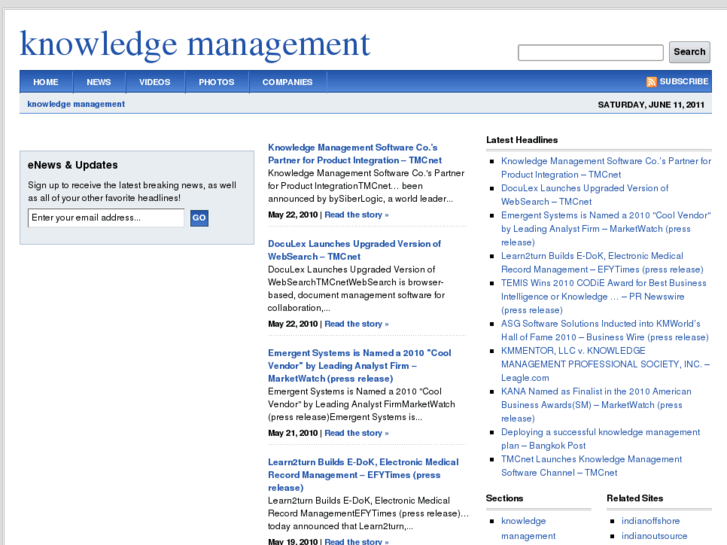The height and width of the screenshot is (545, 727).
Task: Open KMMENTOR, LLC v. KNOWLEDGE MANAGEMENT headline
Action: (605, 364)
